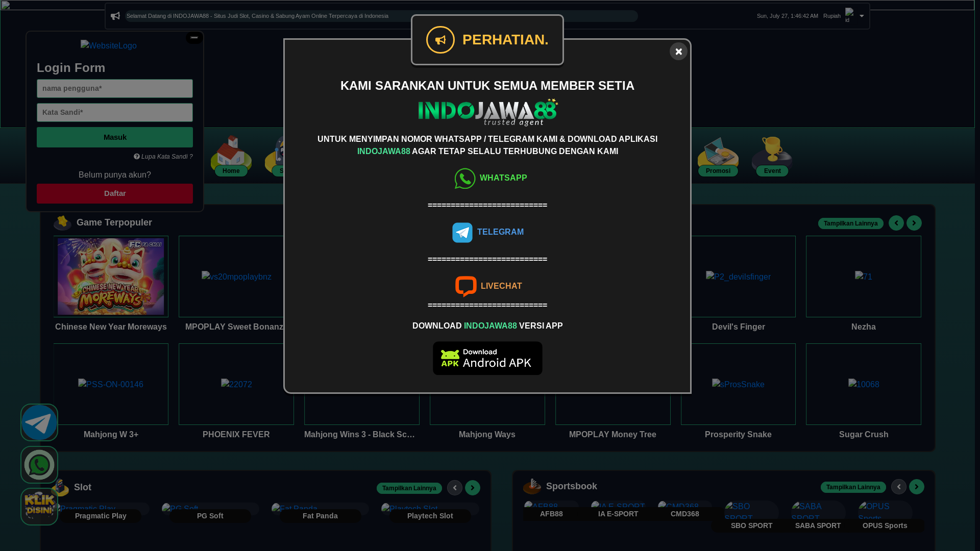Image resolution: width=980 pixels, height=551 pixels.
Task: Click the Mahjong Ways game title
Action: coord(487,435)
